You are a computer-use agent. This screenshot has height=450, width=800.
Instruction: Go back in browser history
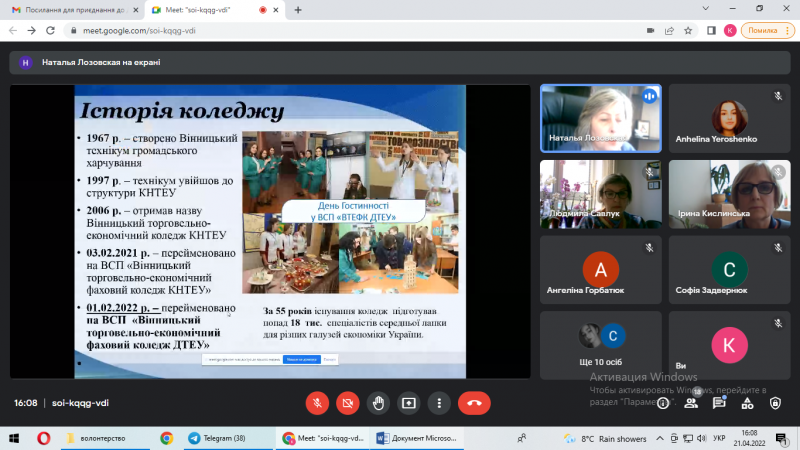[x=13, y=31]
